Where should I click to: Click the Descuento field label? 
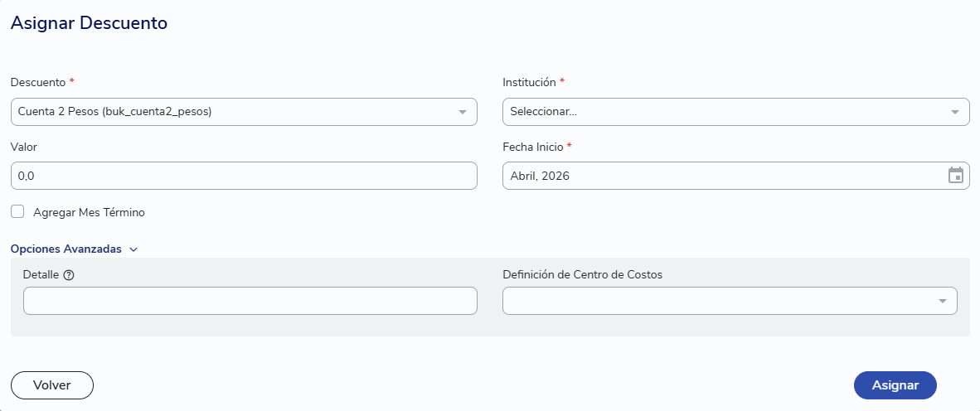38,83
